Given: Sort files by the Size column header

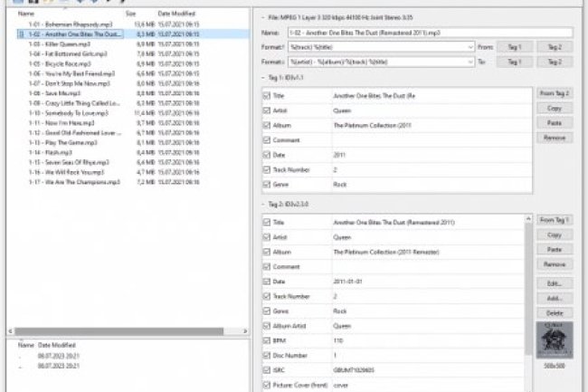Looking at the screenshot, I should coord(131,14).
